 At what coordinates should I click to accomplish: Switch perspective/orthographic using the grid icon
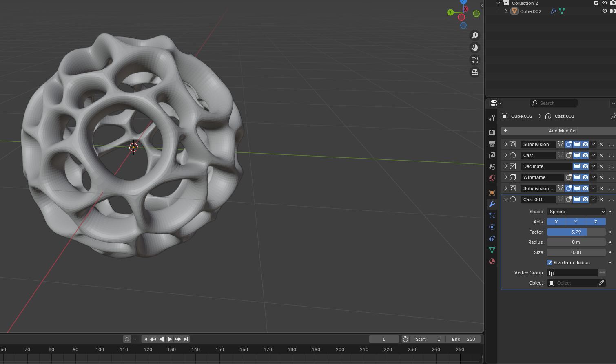click(x=475, y=72)
